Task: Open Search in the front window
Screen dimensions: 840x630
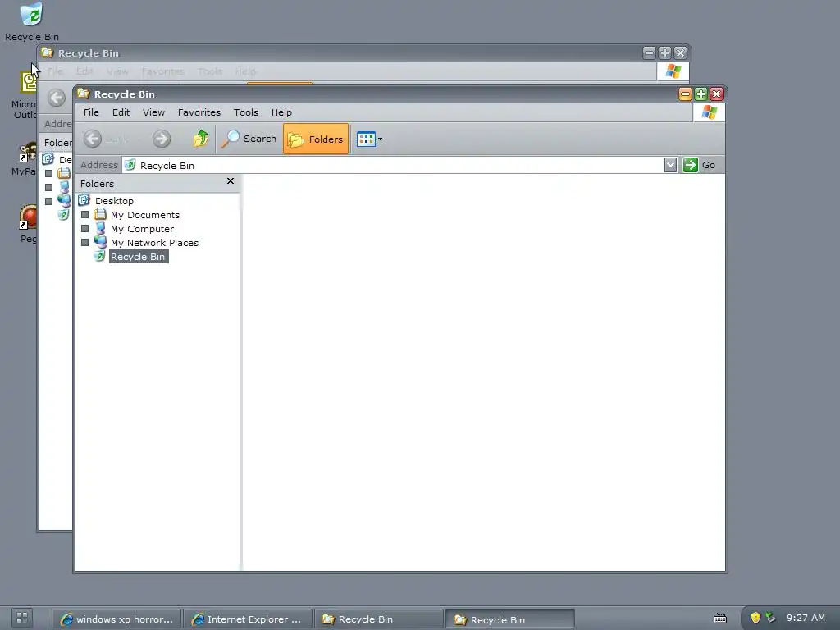Action: click(x=249, y=139)
